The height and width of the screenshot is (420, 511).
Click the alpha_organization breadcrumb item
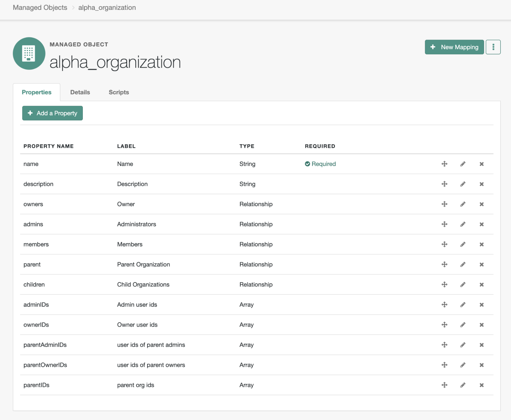tap(107, 7)
